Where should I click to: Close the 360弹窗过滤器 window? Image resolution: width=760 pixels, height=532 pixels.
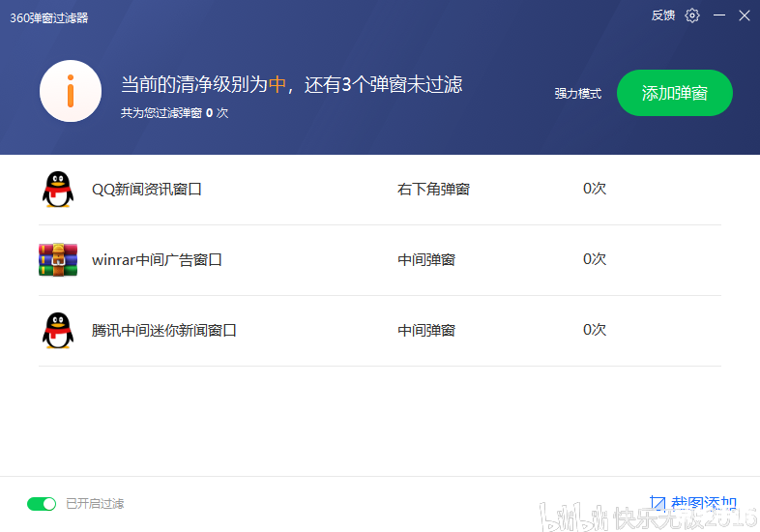745,15
